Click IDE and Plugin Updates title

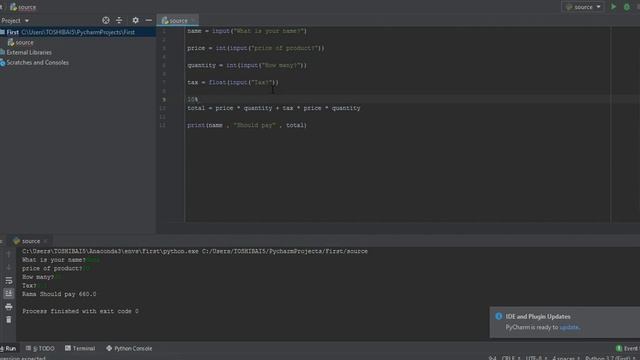point(538,316)
